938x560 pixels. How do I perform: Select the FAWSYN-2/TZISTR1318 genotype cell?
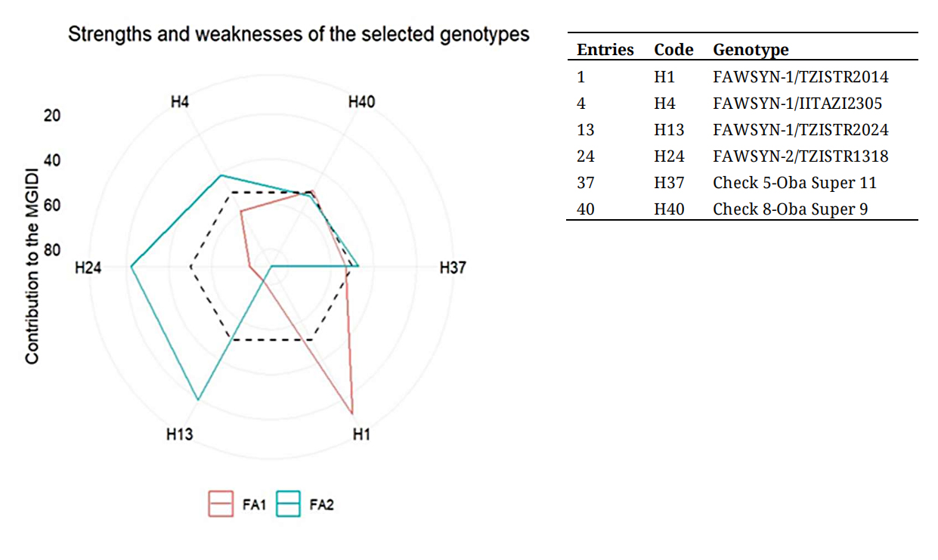(800, 156)
